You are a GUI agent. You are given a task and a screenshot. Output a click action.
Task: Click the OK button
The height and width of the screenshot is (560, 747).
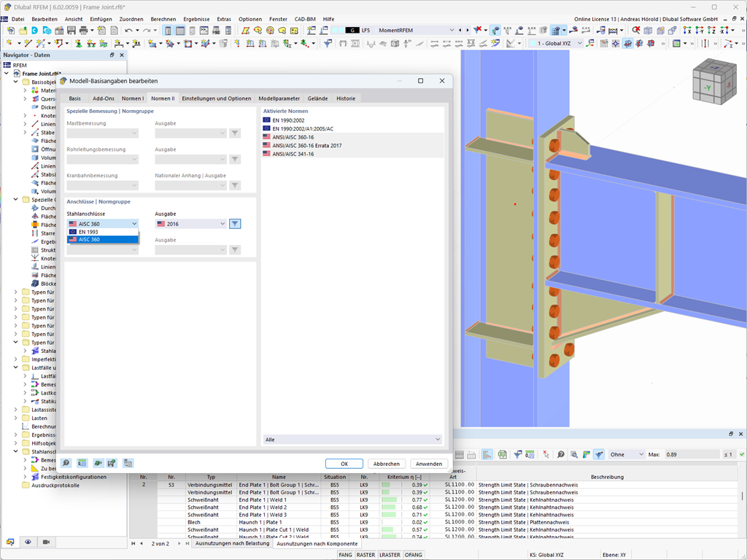344,464
